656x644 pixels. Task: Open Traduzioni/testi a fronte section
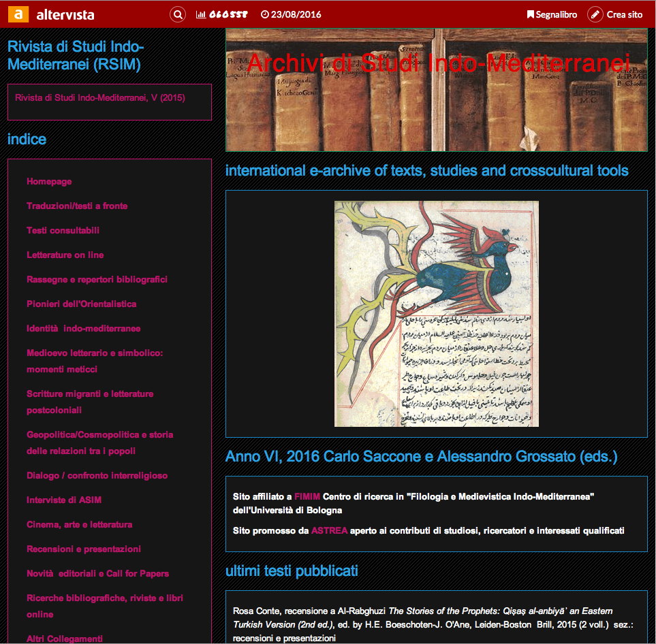(x=77, y=206)
